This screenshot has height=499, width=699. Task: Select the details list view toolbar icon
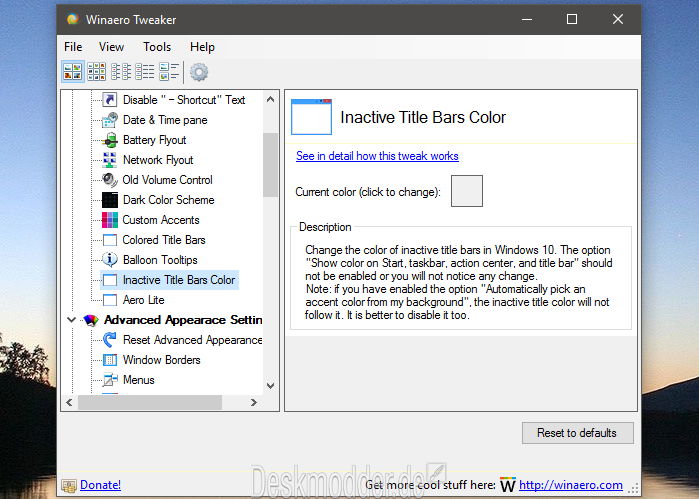coord(145,72)
